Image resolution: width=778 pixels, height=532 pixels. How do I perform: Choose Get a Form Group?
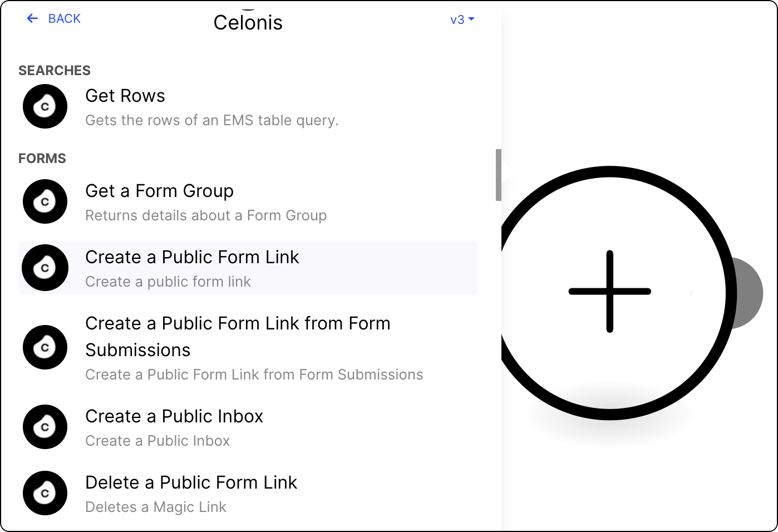pos(248,202)
